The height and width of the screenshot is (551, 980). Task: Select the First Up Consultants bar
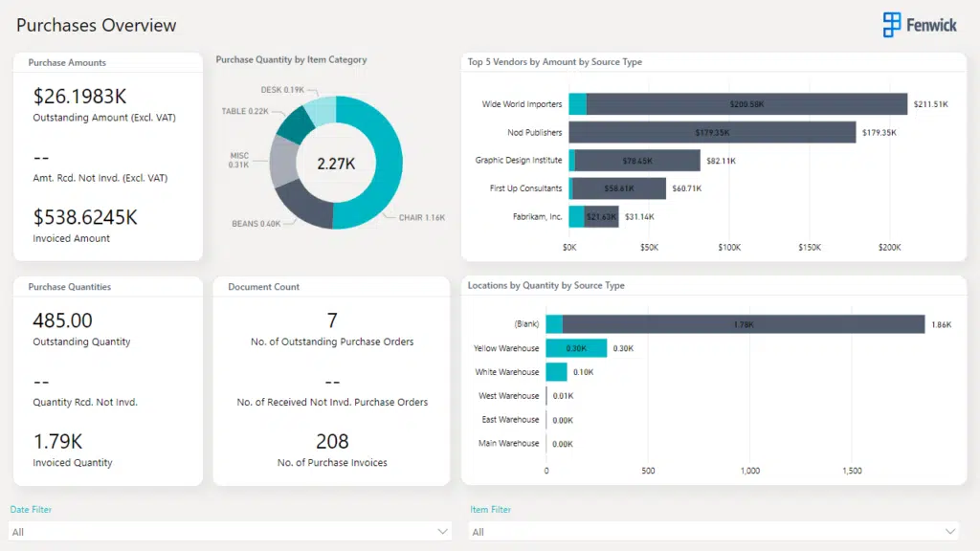coord(619,188)
